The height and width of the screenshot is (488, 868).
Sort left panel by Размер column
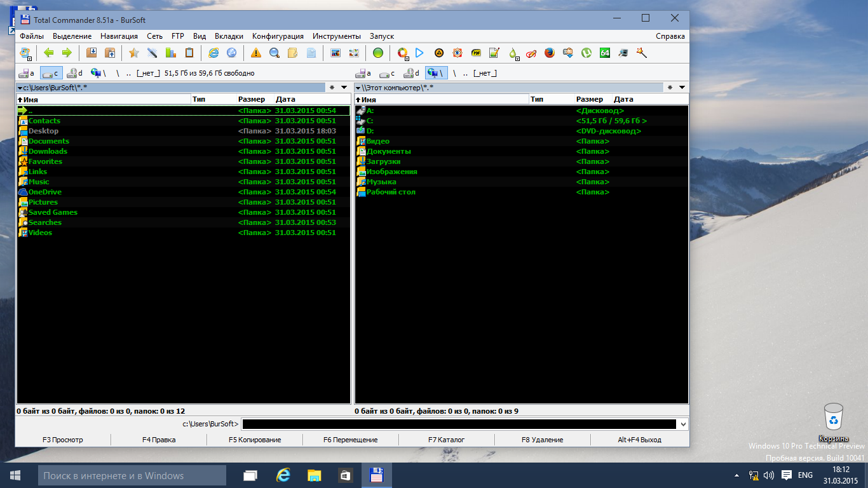[255, 99]
